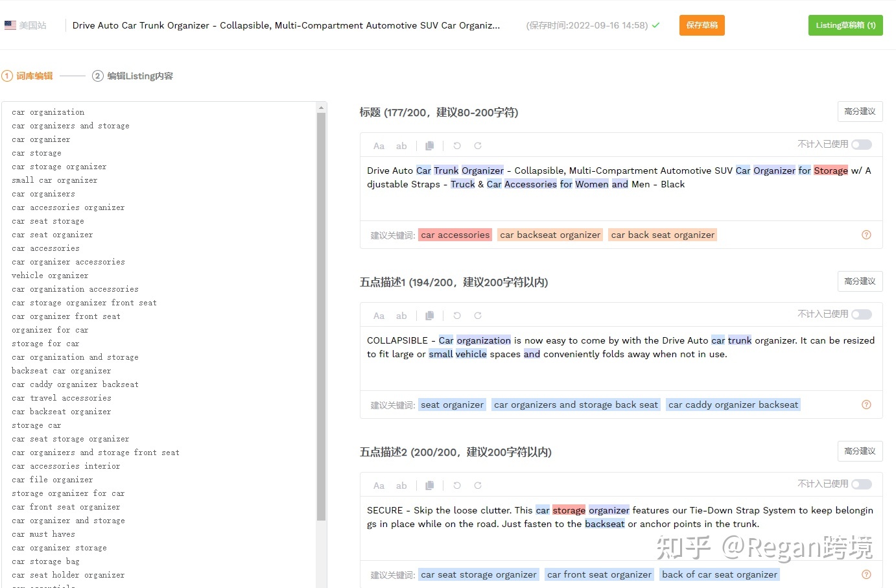This screenshot has height=588, width=896.
Task: Select "car front seat organizer" suggested tag
Action: (599, 574)
